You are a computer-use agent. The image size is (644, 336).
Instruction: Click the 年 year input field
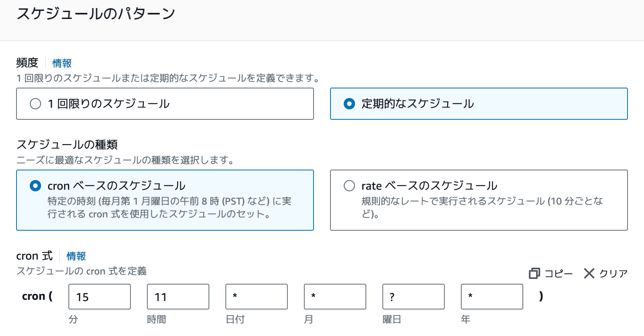click(x=492, y=297)
